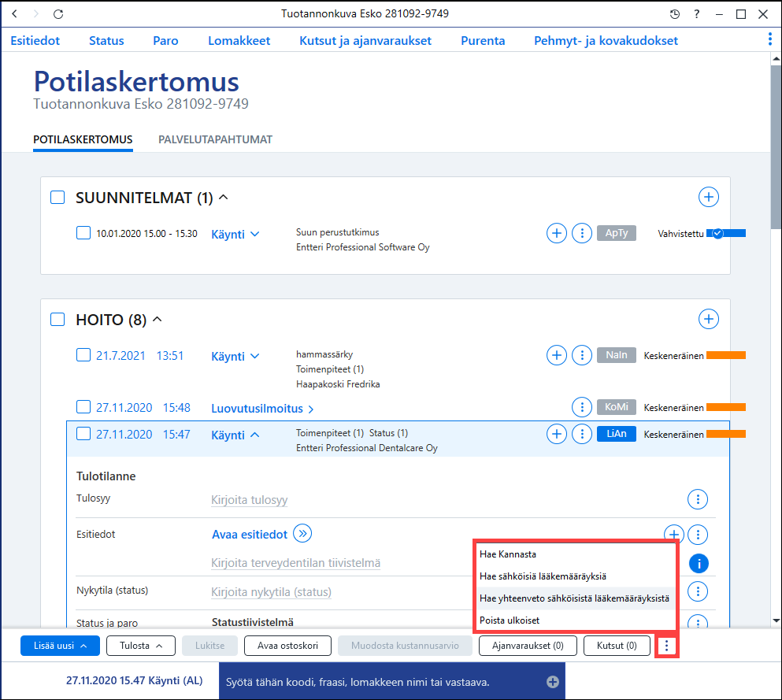
Task: Open Pehmyt- ja kovakudokset menu
Action: pos(606,40)
